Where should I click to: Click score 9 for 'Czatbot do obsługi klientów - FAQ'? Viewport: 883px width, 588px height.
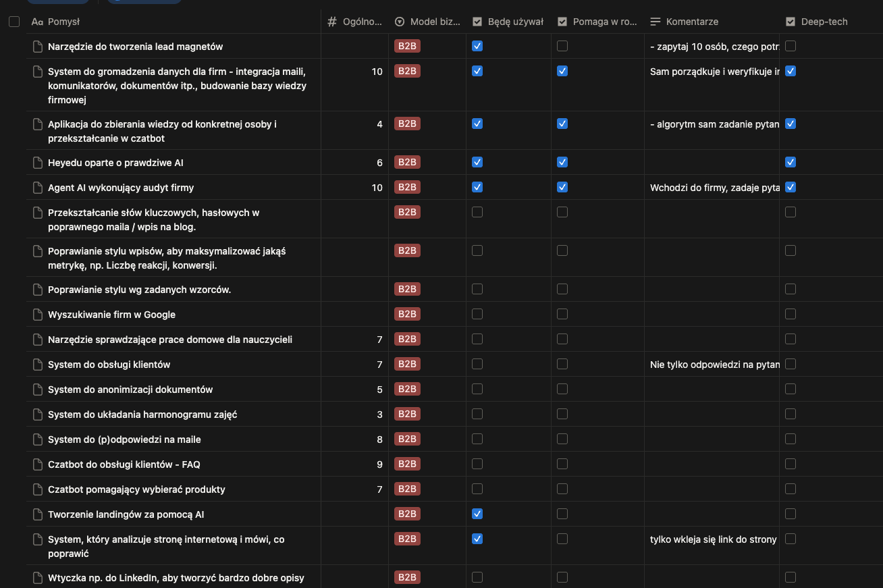point(379,464)
